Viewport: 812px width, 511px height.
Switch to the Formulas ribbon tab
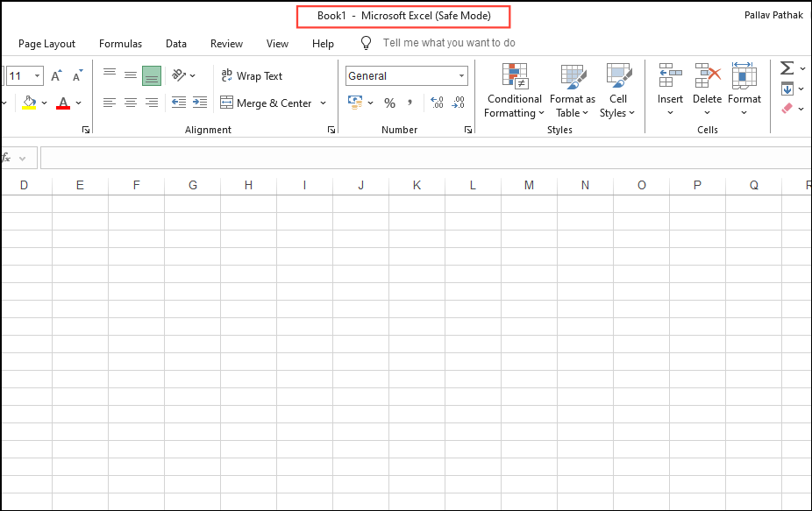[x=120, y=44]
